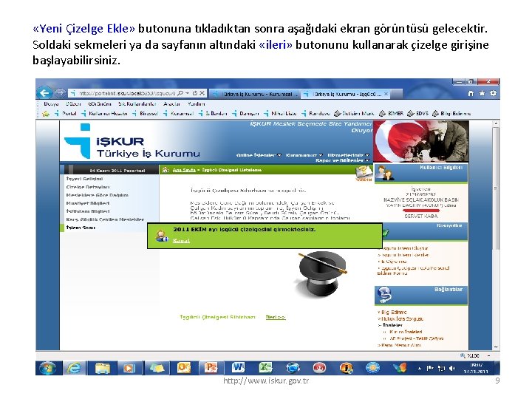Viewport: 532px width, 399px height.
Task: Click the Bireysel favorites bar link
Action: coord(146,114)
